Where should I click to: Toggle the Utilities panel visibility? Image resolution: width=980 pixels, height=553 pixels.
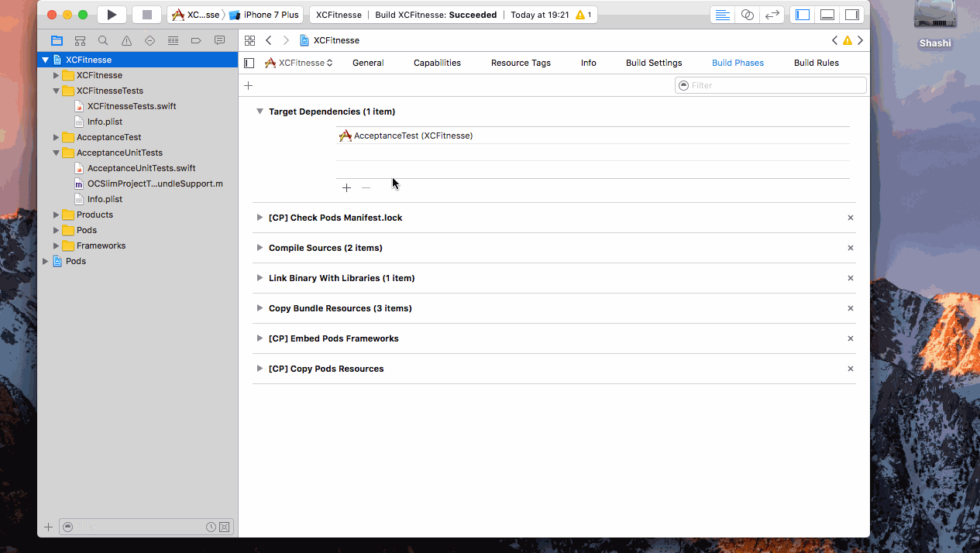(x=851, y=15)
